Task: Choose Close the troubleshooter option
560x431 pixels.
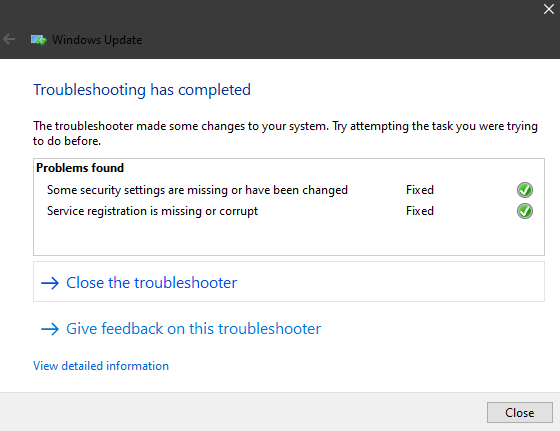Action: (289, 282)
